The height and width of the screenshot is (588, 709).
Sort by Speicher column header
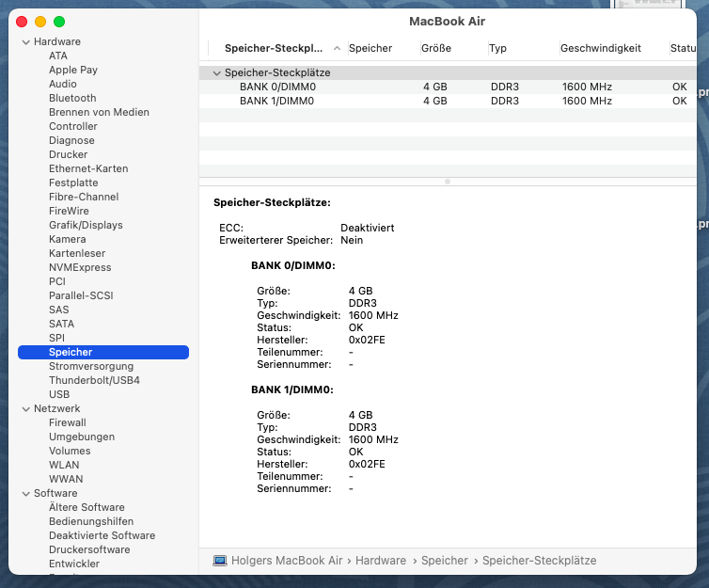click(384, 48)
